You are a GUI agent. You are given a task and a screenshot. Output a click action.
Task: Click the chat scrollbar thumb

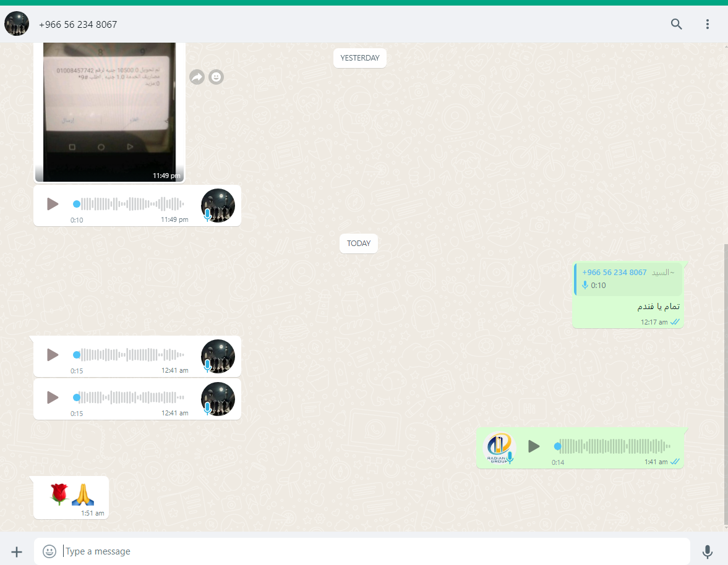point(726,385)
